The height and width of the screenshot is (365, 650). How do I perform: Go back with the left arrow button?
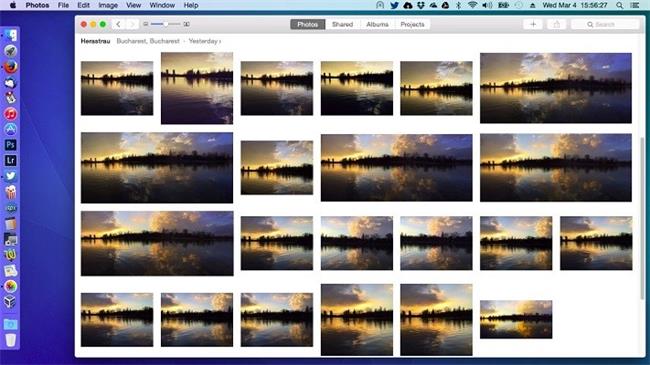pos(119,24)
